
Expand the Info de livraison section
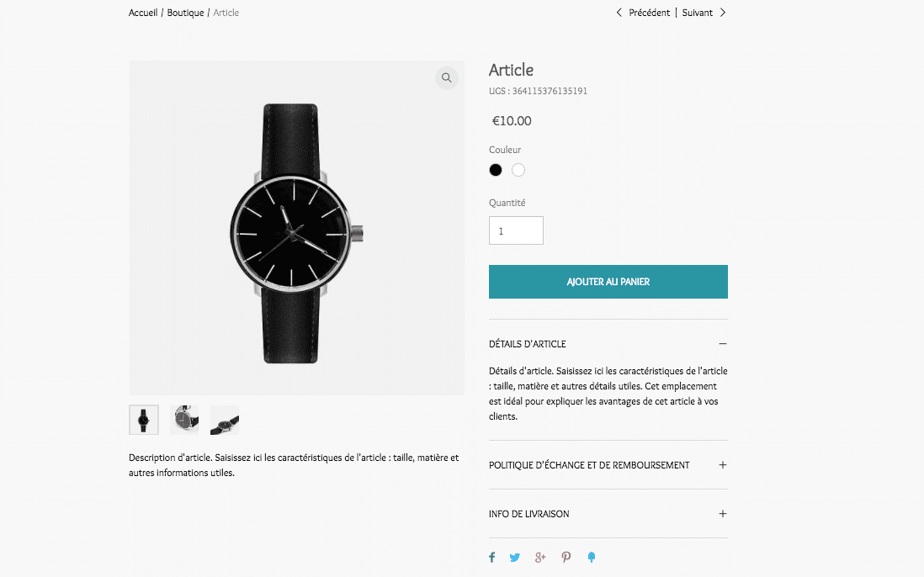(x=723, y=514)
